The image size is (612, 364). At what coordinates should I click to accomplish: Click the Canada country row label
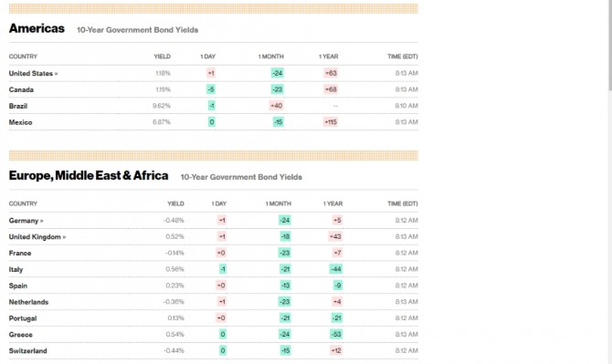(x=21, y=89)
